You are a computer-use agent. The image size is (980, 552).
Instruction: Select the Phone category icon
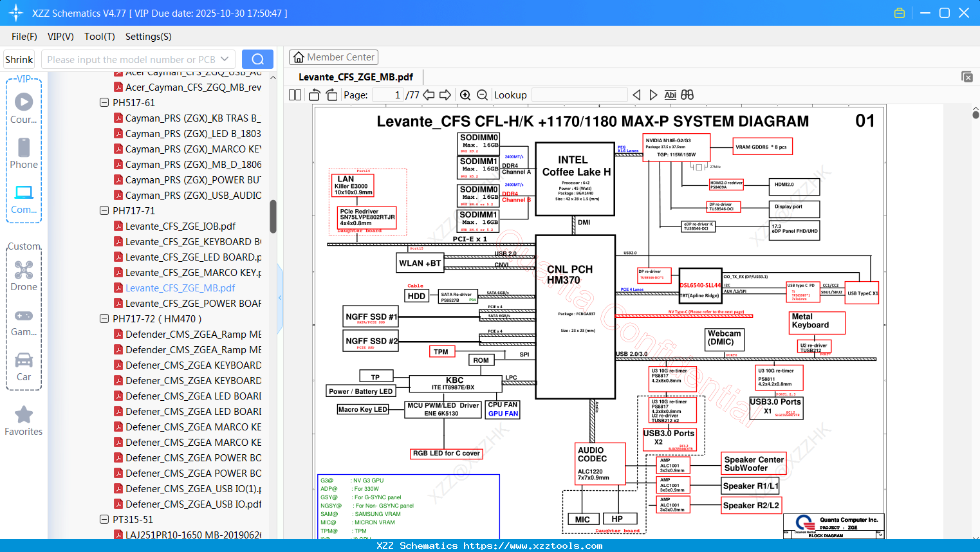coord(24,153)
